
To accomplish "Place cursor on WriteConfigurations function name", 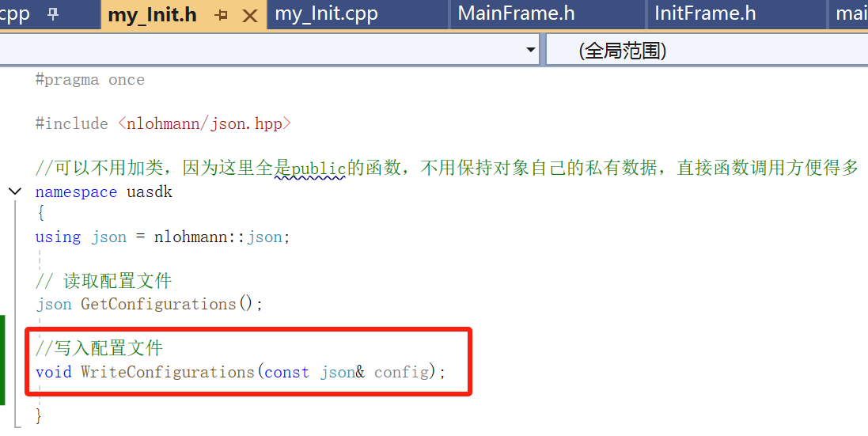I will coord(167,372).
